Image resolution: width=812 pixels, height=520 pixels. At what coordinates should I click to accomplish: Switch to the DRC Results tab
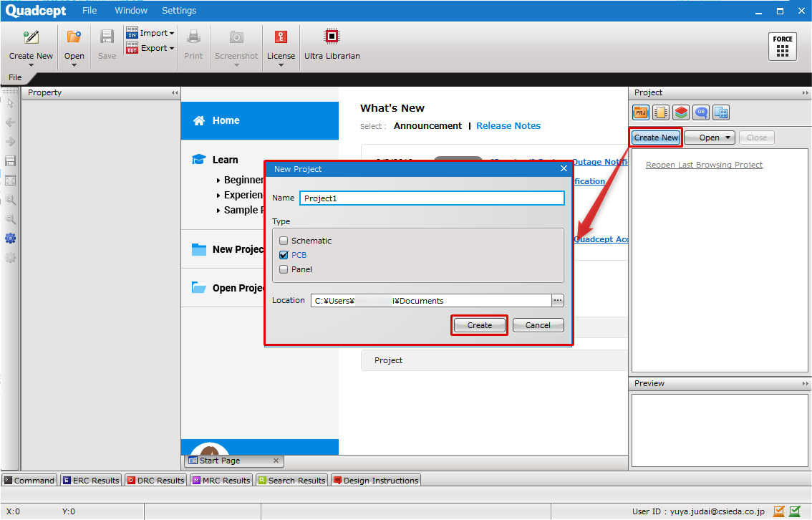click(155, 480)
